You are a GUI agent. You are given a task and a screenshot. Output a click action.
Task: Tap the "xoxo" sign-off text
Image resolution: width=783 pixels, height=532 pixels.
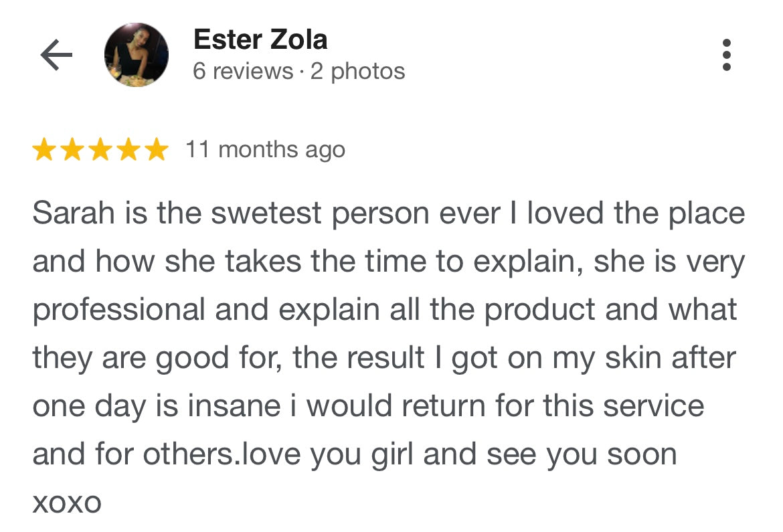tap(67, 503)
